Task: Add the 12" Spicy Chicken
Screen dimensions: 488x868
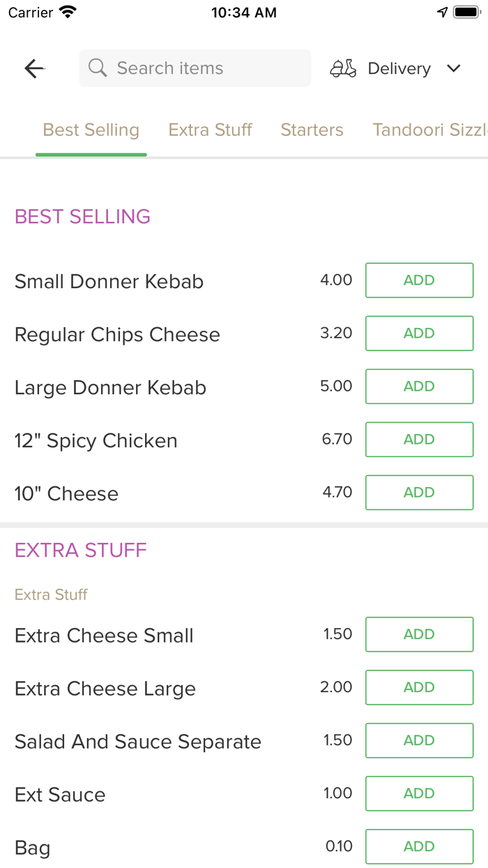Action: click(x=419, y=439)
